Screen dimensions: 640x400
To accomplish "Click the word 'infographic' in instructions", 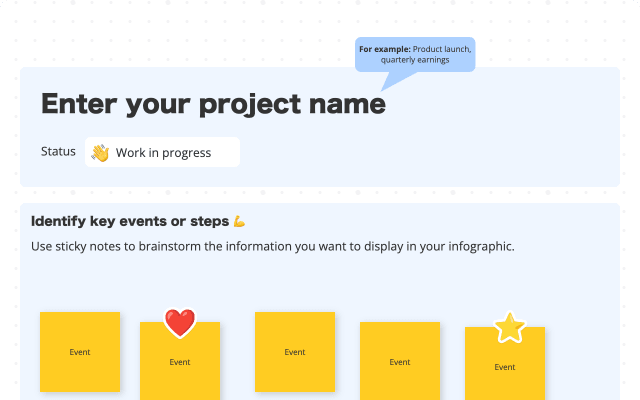I will pos(477,246).
